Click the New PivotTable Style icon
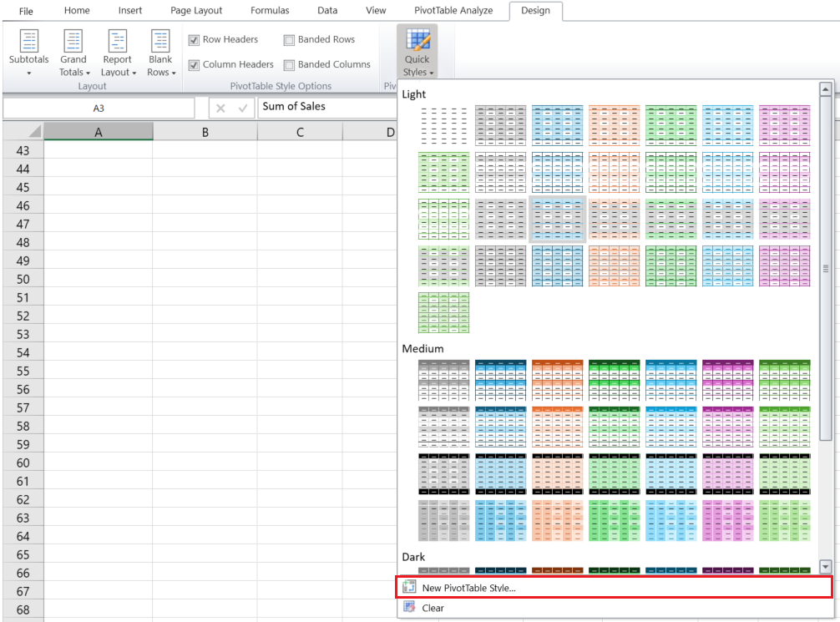Viewport: 840px width, 622px height. click(409, 587)
